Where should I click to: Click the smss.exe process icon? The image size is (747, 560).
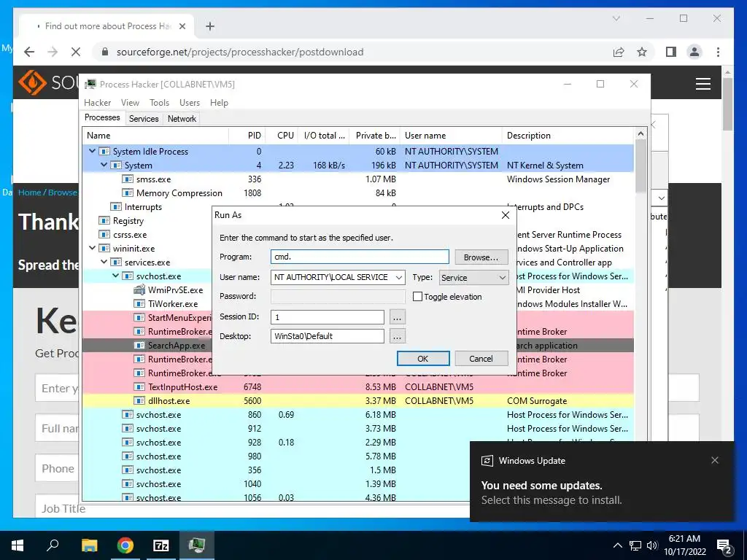point(127,179)
